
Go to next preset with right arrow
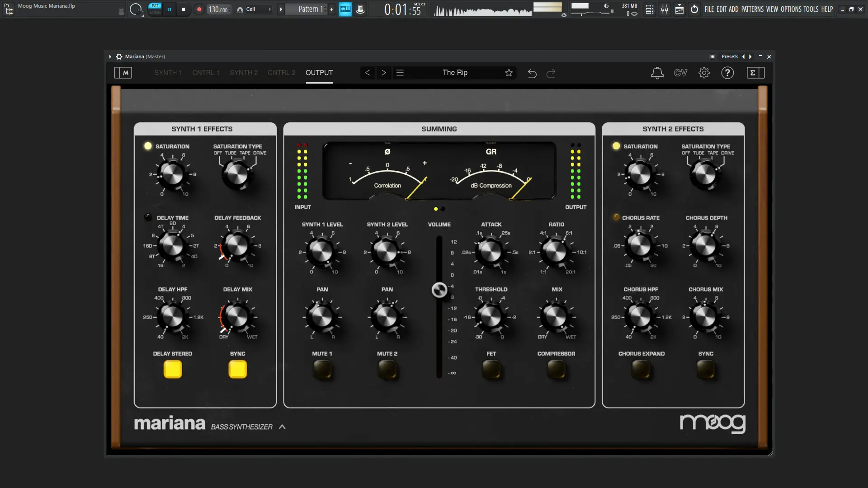click(x=384, y=73)
